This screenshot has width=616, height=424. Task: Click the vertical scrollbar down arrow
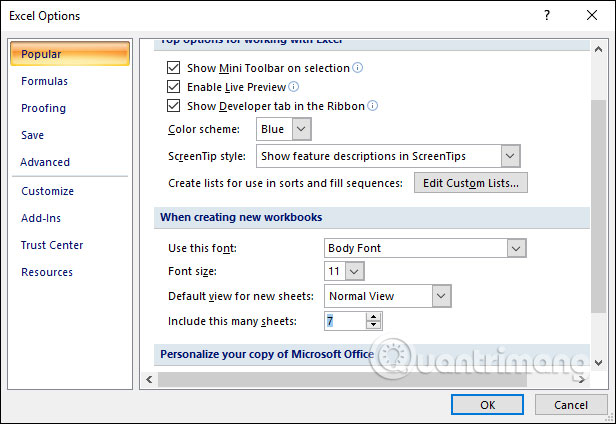click(598, 362)
